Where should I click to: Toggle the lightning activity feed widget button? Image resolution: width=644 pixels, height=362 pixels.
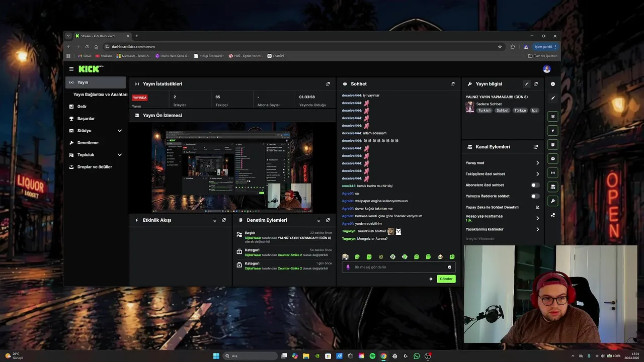pos(553,130)
